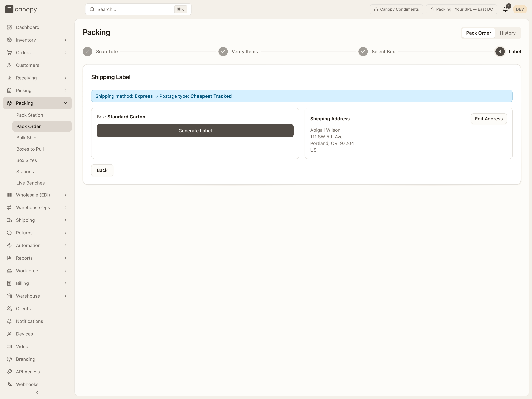Click the Inventory cube icon
The image size is (532, 399).
click(9, 40)
